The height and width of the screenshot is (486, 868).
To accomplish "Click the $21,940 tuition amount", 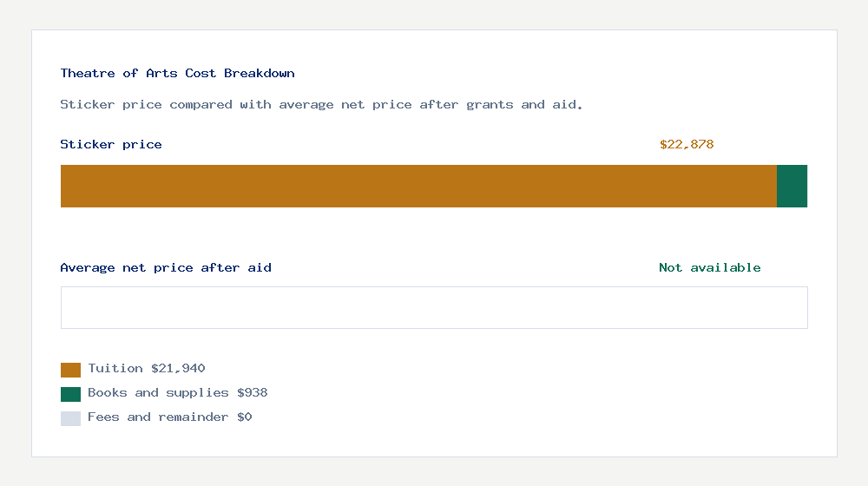I will (x=178, y=369).
